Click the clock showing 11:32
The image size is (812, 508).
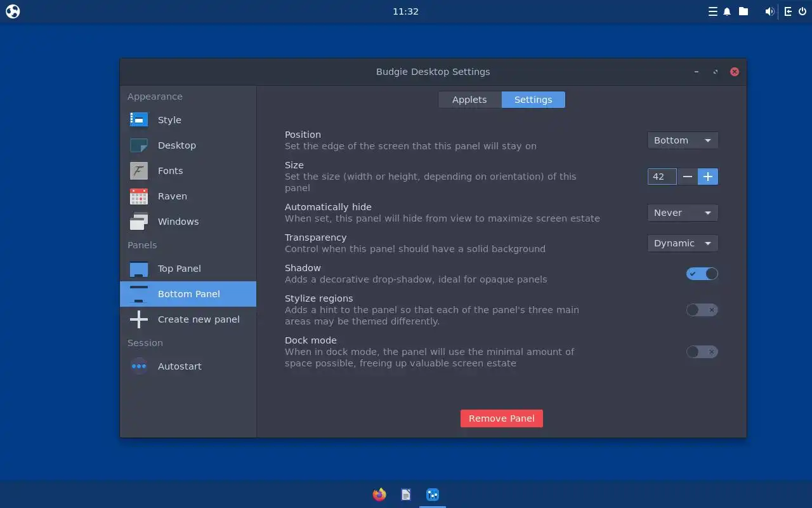(405, 11)
